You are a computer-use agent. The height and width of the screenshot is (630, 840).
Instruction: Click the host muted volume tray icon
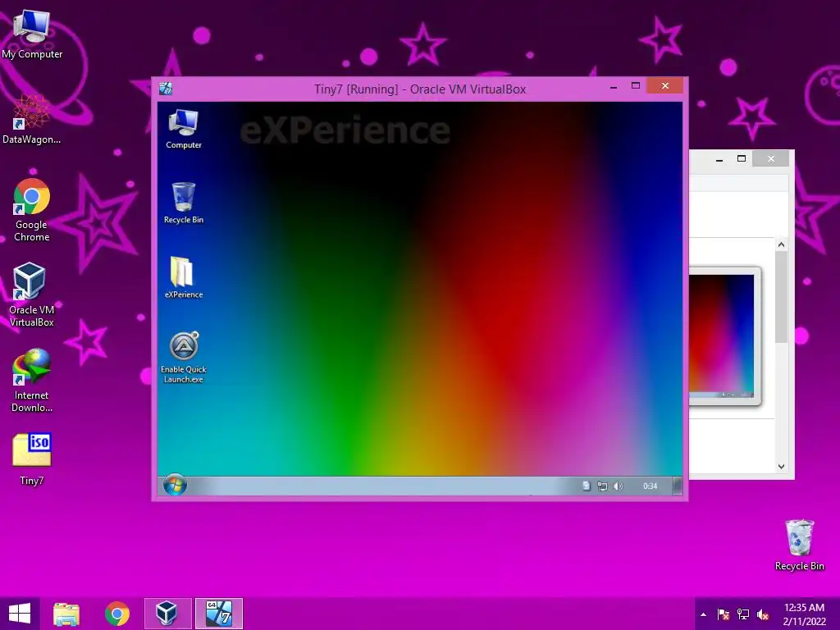pos(763,614)
